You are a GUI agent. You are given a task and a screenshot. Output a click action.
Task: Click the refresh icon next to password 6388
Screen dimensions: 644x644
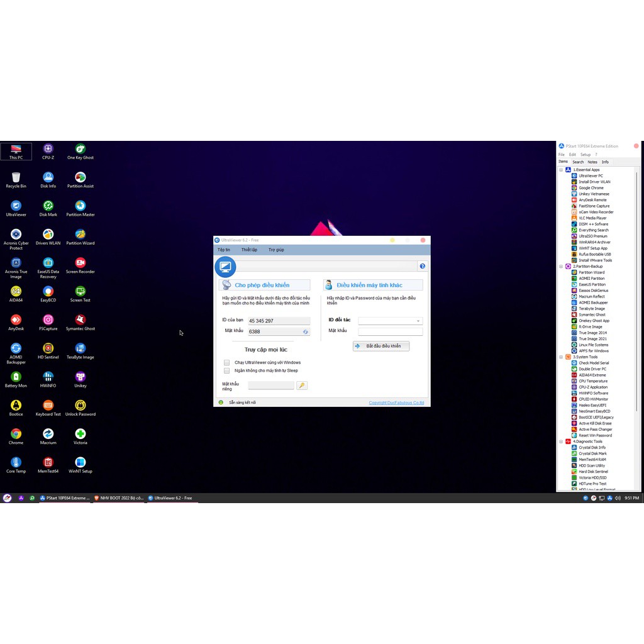click(306, 331)
